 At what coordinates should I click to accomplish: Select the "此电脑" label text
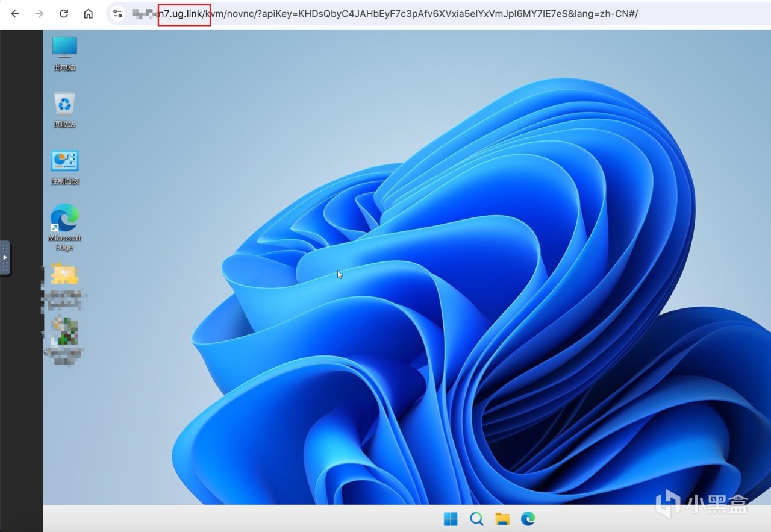[64, 68]
